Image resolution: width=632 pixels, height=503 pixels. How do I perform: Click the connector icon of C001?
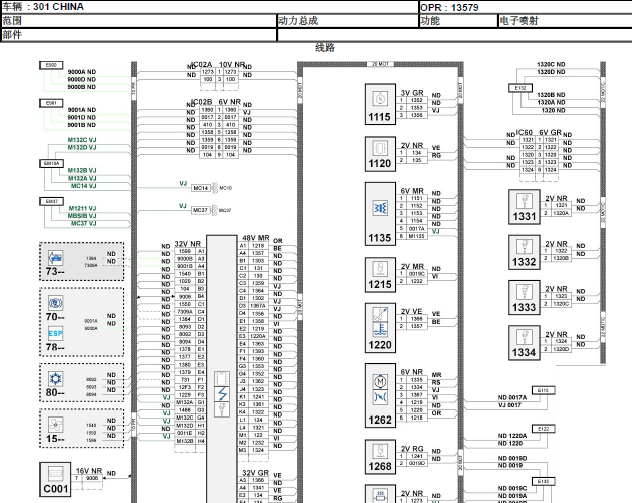point(55,474)
